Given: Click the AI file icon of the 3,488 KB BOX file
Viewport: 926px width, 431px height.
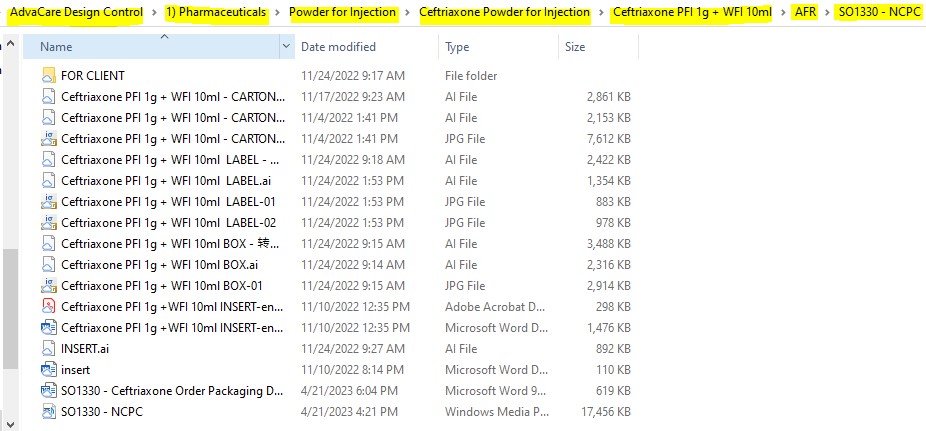Looking at the screenshot, I should point(48,243).
